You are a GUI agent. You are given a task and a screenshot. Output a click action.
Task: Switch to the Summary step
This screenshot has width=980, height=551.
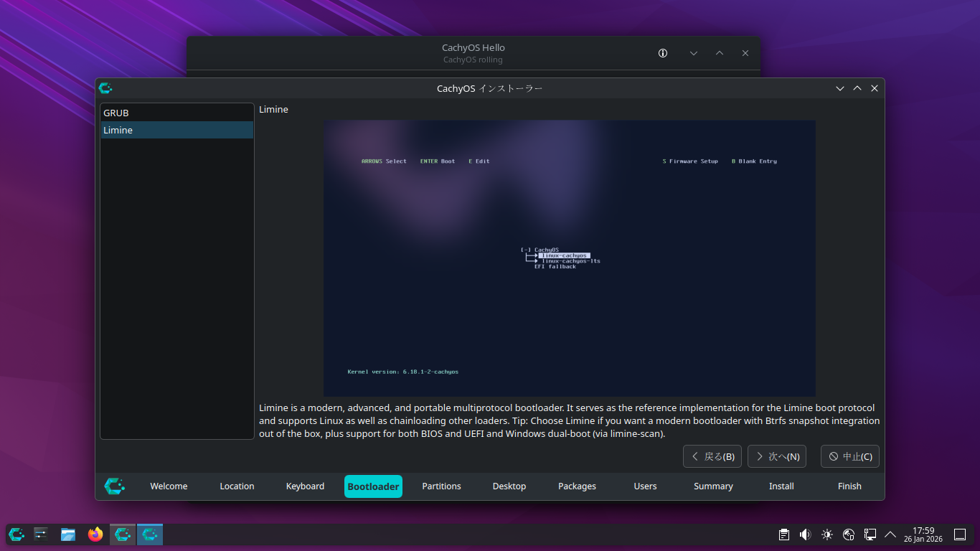click(x=713, y=486)
